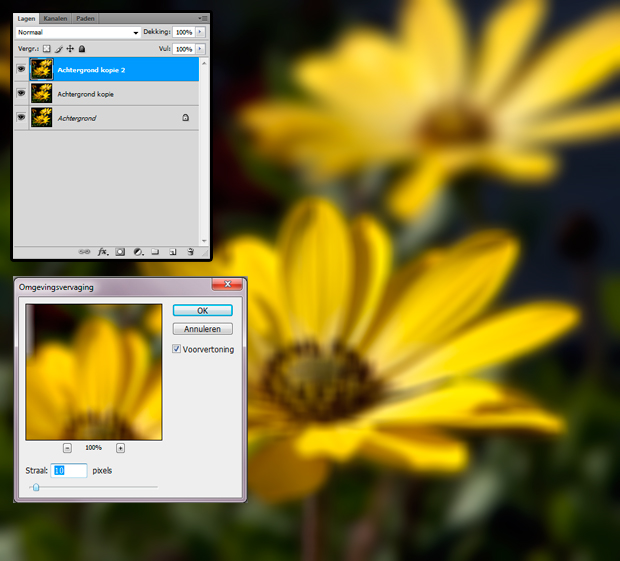Click the Straal pixels input field
This screenshot has width=620, height=561.
click(69, 470)
